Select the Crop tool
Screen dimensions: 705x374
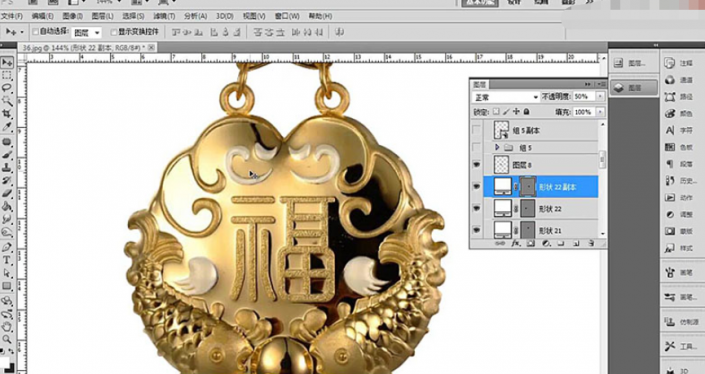pyautogui.click(x=7, y=113)
